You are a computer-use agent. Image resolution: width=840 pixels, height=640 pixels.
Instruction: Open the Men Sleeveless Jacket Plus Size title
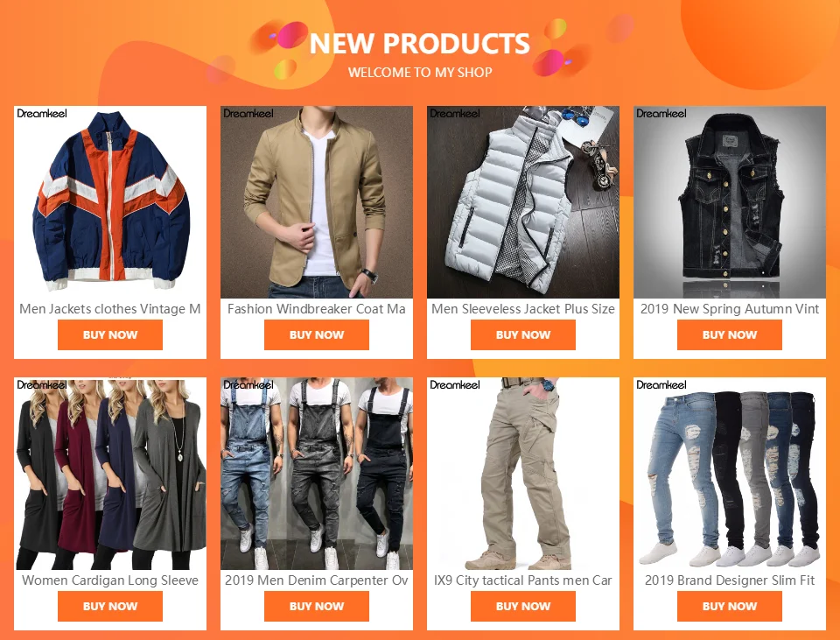(523, 309)
